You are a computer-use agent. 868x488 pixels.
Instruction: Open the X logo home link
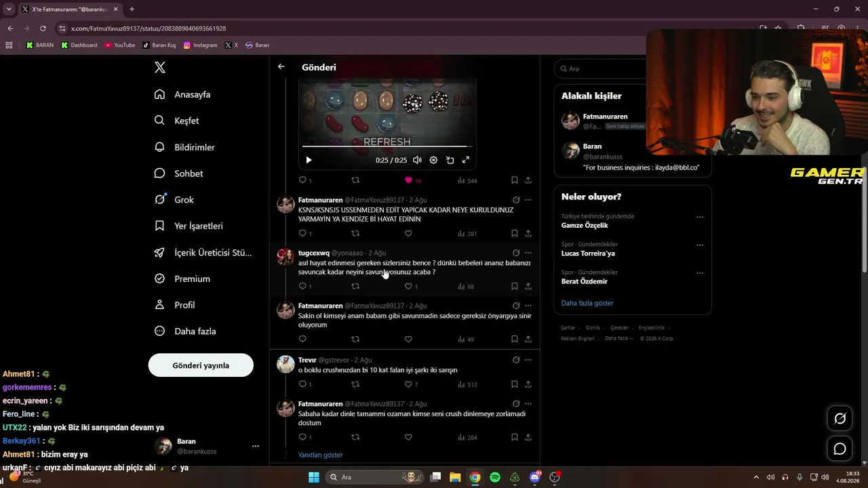tap(160, 68)
